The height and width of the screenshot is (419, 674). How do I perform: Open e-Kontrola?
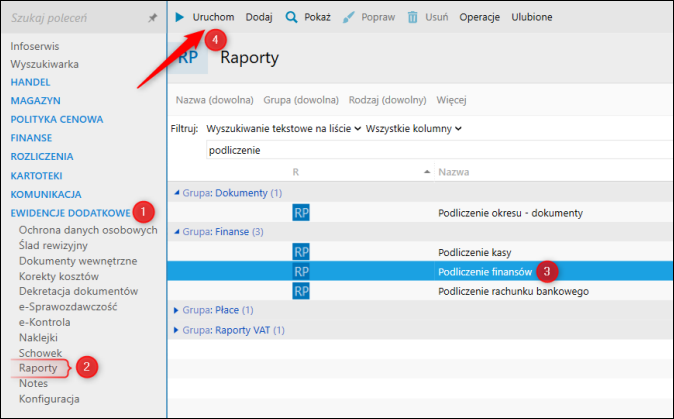pyautogui.click(x=44, y=322)
